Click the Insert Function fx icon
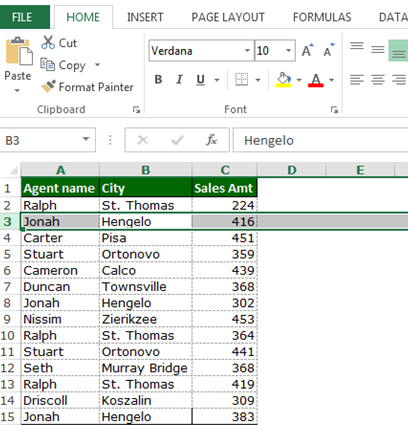Screen dimensions: 408x425 coord(212,140)
